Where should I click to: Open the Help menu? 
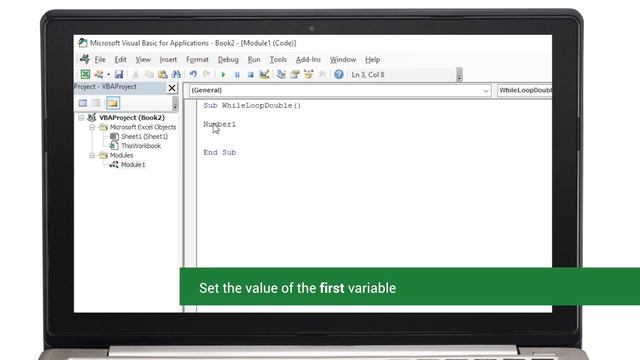372,60
